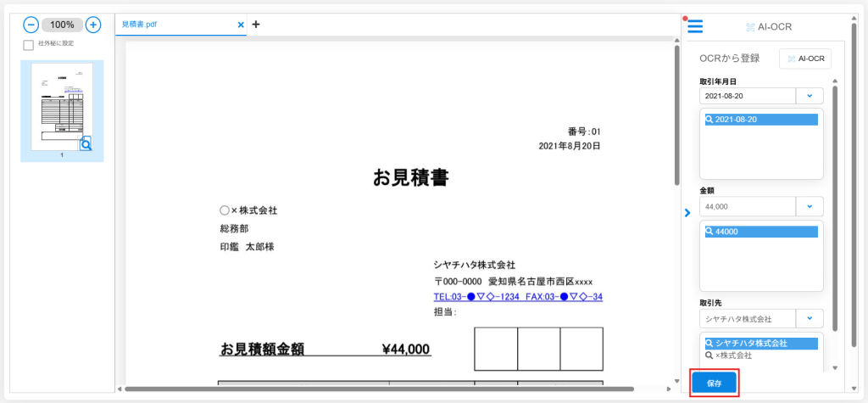Collapse side panel with blue chevron
Screen dimensions: 868x403
coord(687,212)
